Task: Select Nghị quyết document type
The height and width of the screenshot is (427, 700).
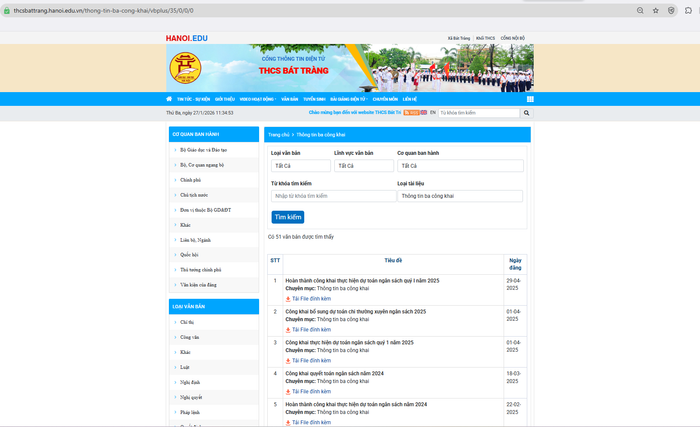Action: click(x=191, y=398)
